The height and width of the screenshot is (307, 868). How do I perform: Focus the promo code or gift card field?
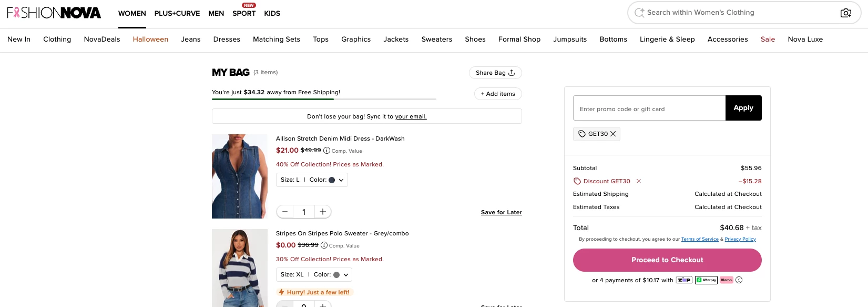click(x=649, y=108)
